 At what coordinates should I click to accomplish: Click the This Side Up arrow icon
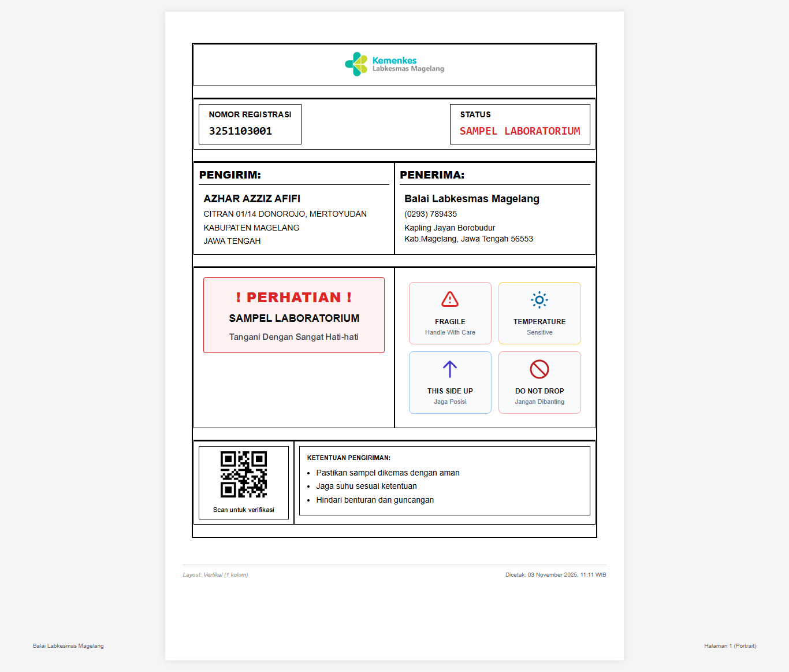pyautogui.click(x=450, y=369)
